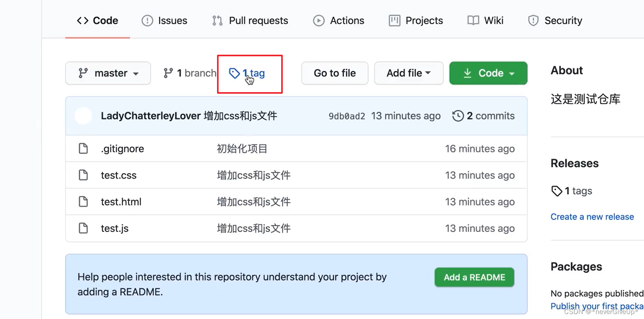This screenshot has height=319, width=644.
Task: Click 13 minutes ago on test.html row
Action: [480, 202]
